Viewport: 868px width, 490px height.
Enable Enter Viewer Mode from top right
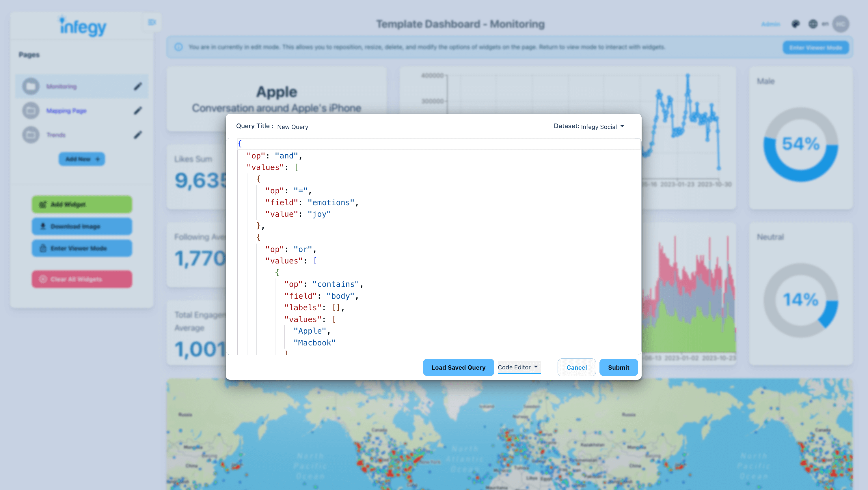pyautogui.click(x=815, y=48)
